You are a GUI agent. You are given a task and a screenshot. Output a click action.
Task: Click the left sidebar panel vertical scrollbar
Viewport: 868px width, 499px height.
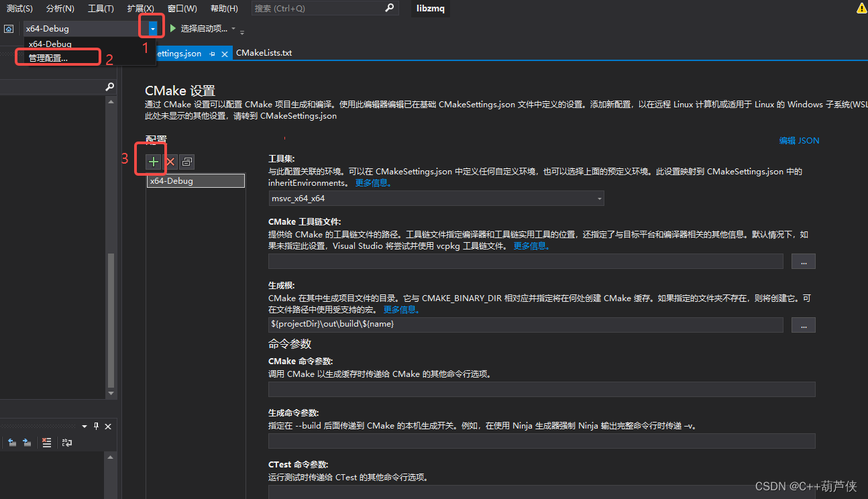click(111, 321)
